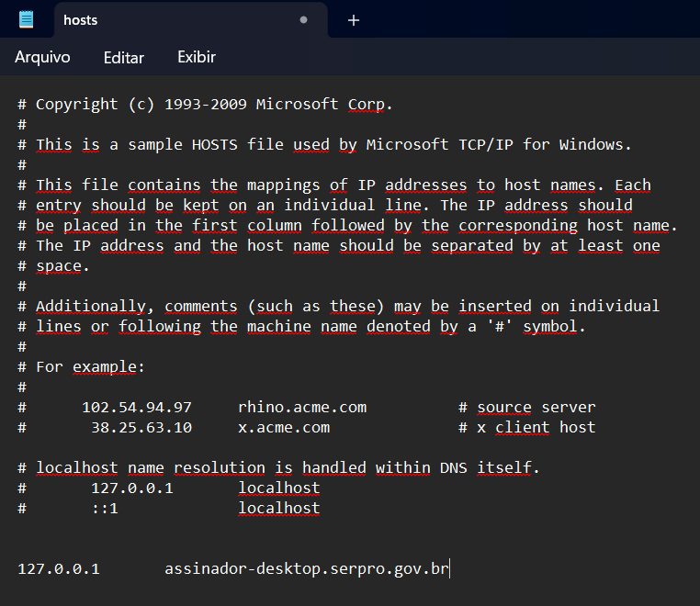Click the word 'corresponding' in comments
Viewport: 700px width, 606px height.
tap(518, 226)
